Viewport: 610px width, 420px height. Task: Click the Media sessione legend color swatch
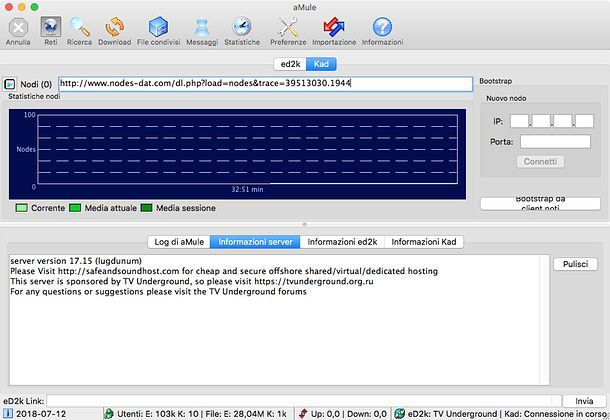[x=146, y=208]
